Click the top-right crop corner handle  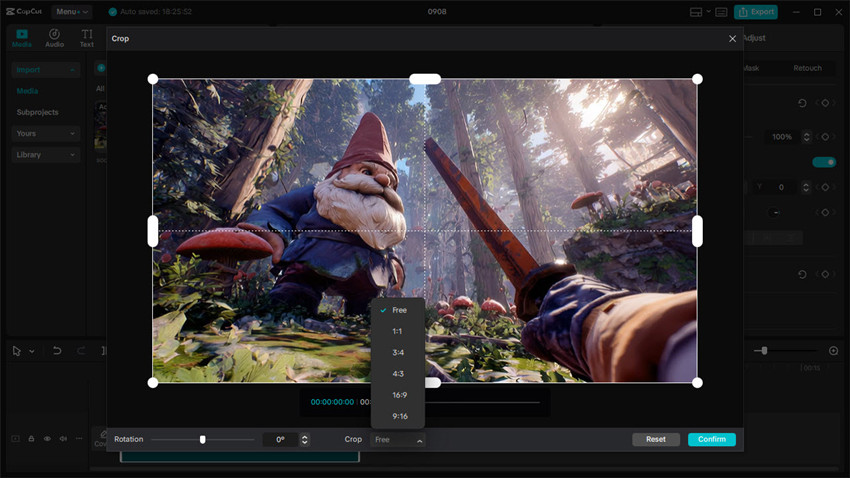(697, 79)
